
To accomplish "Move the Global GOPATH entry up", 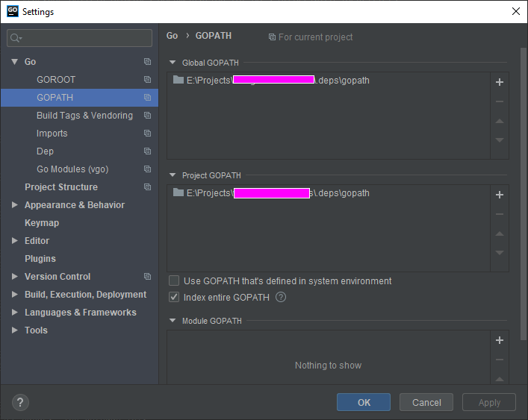I will point(500,121).
